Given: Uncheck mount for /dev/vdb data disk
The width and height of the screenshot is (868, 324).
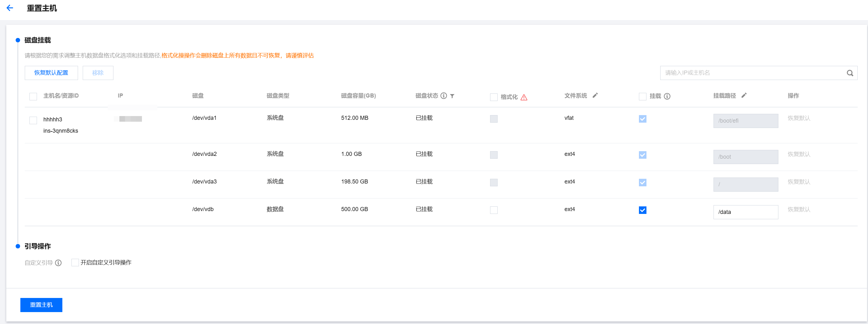Looking at the screenshot, I should coord(642,210).
